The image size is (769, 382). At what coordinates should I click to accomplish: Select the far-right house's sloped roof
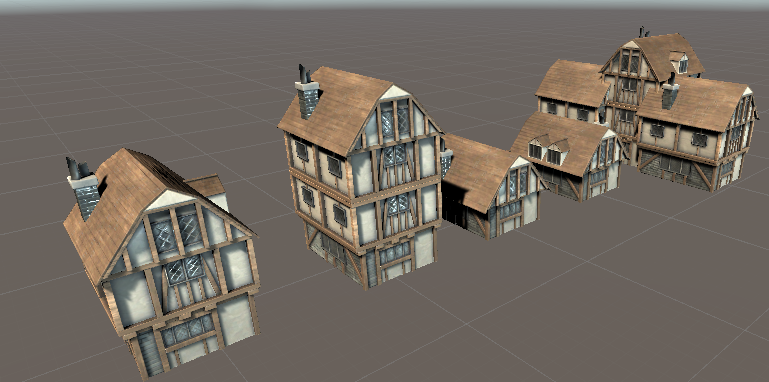tap(695, 103)
